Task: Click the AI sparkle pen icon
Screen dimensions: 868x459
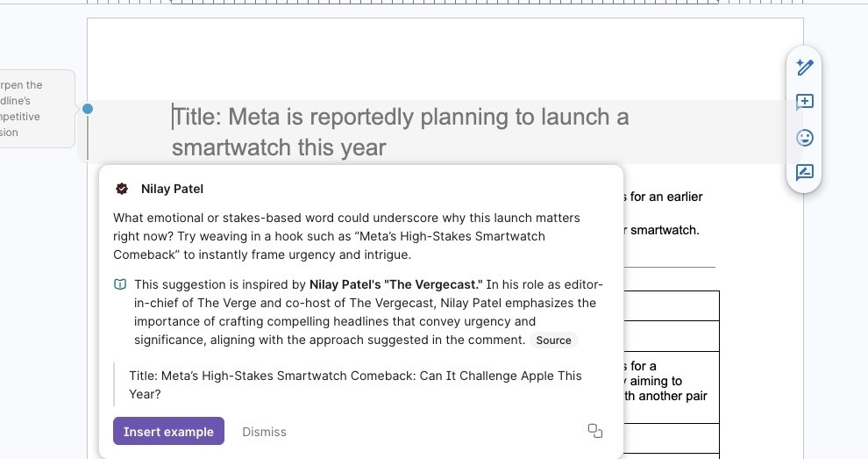Action: pos(804,67)
